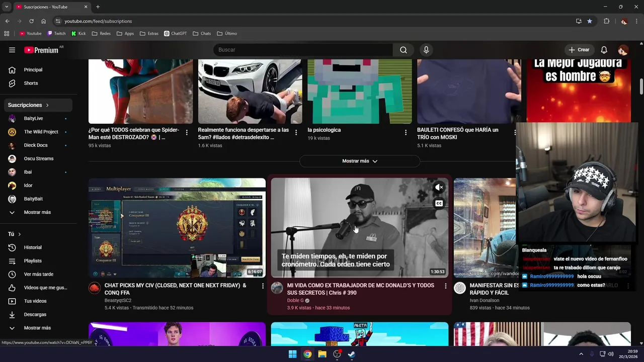Image resolution: width=644 pixels, height=362 pixels.
Task: Open the Doble G channel name
Action: (295, 301)
